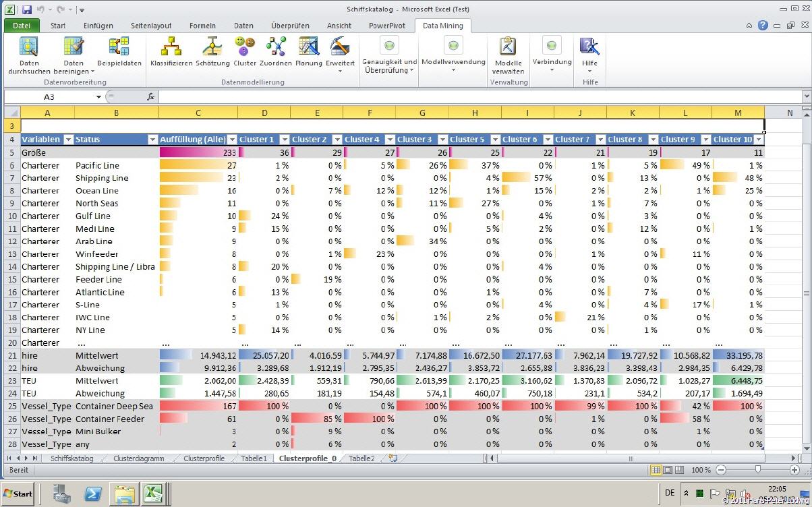Image resolution: width=812 pixels, height=507 pixels.
Task: Redo the last undone action
Action: point(61,10)
